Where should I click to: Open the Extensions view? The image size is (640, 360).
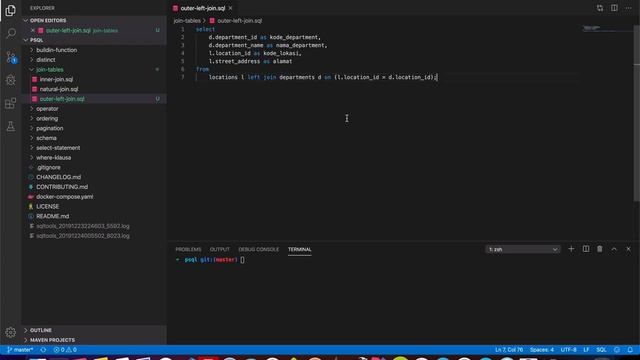pos(11,103)
